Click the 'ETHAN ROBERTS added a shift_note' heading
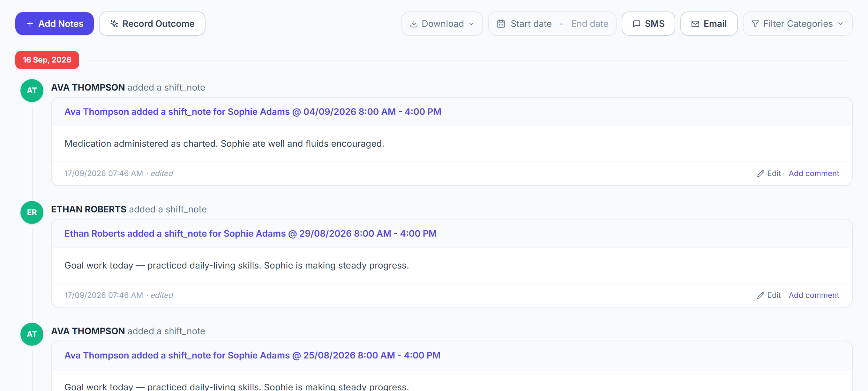This screenshot has height=391, width=868. (x=129, y=209)
